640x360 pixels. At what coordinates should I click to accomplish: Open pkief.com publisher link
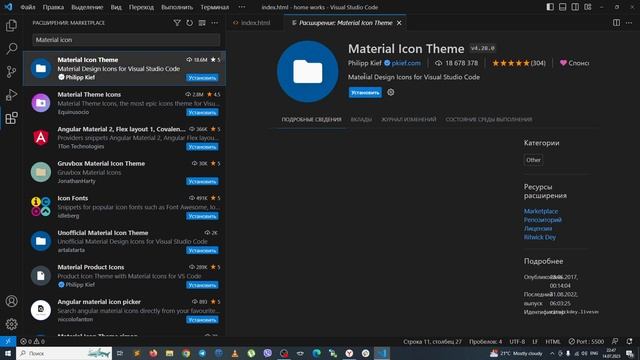(406, 63)
